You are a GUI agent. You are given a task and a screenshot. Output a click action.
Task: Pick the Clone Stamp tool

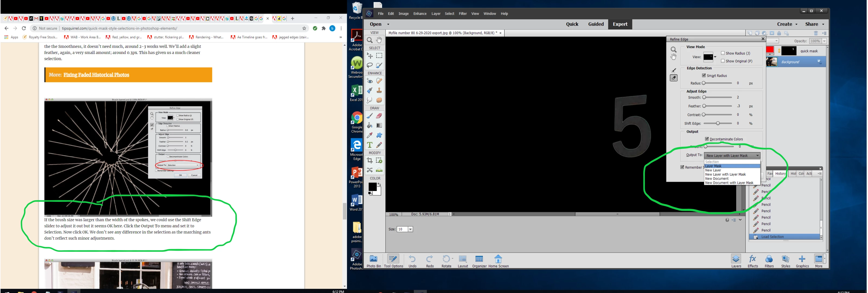coord(379,90)
